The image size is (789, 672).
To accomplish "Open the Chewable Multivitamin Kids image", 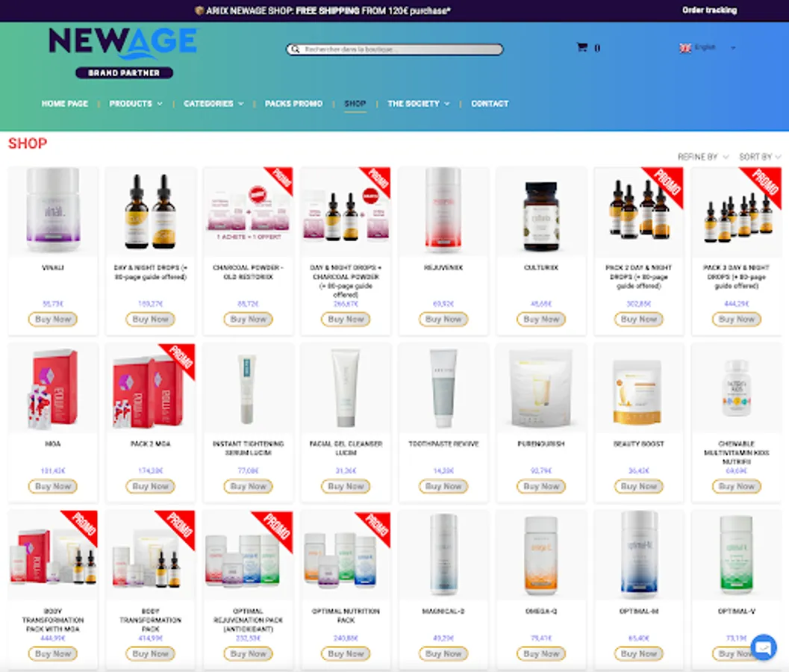I will pyautogui.click(x=736, y=388).
